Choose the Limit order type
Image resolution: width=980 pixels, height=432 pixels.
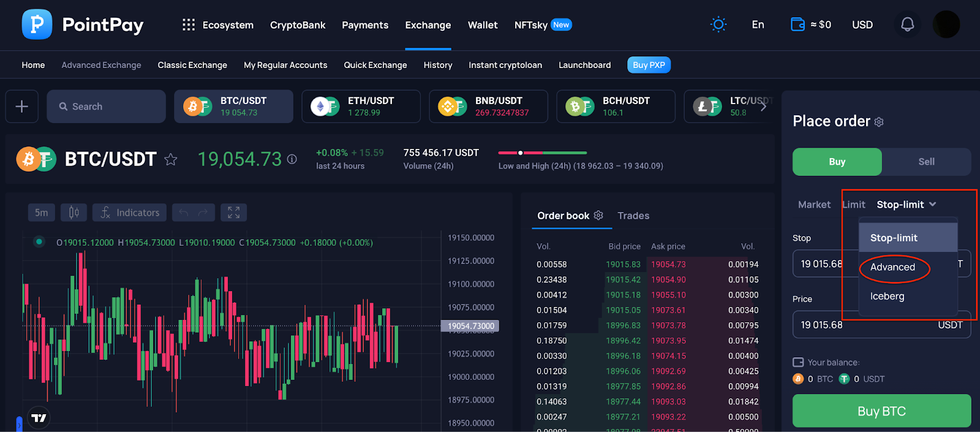pyautogui.click(x=854, y=205)
